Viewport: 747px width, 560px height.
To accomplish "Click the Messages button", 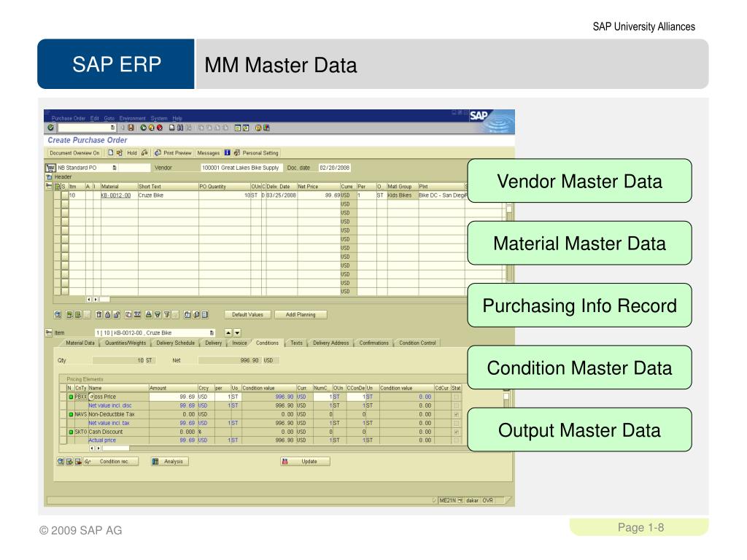I will point(208,153).
